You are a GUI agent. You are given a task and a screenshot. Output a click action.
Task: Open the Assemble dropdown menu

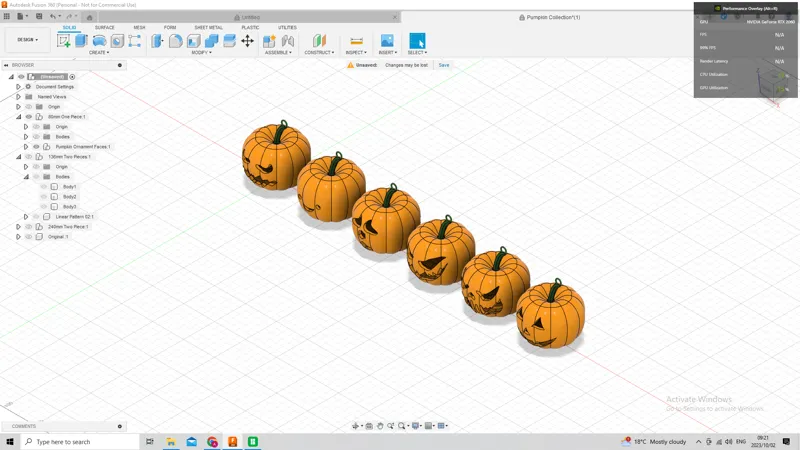(278, 53)
